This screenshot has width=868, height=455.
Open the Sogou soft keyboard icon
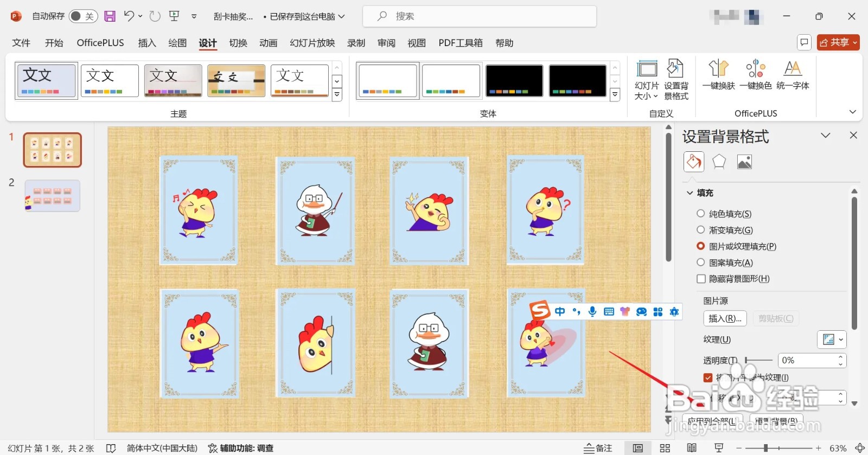point(609,311)
